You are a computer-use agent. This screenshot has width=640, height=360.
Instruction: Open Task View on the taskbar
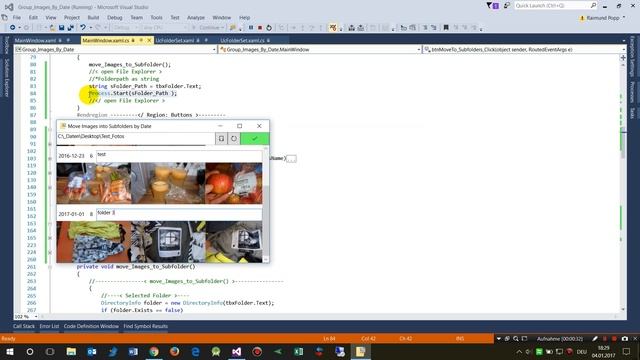tap(50, 351)
